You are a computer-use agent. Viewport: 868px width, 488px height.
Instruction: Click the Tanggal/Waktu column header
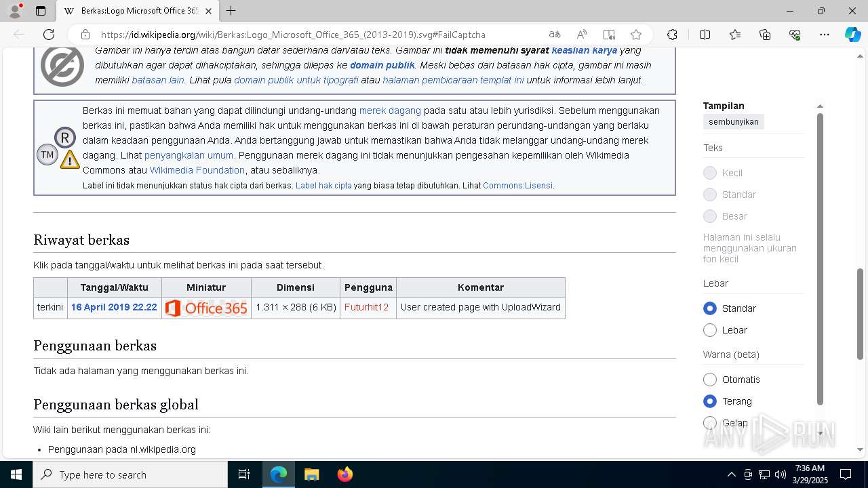coord(114,287)
